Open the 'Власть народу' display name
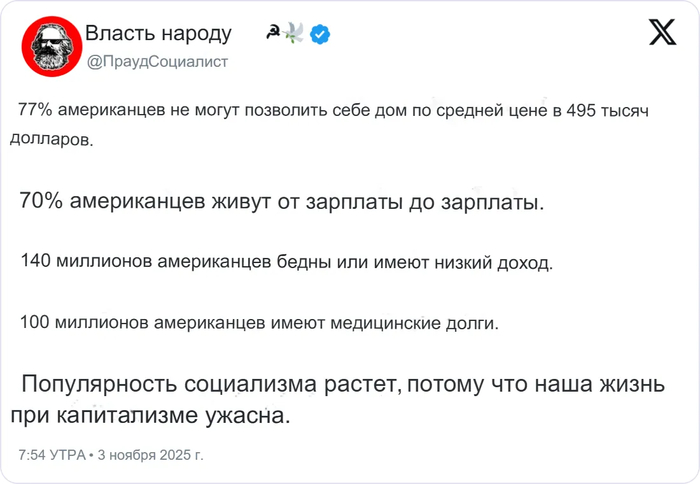700x484 pixels. pos(158,34)
